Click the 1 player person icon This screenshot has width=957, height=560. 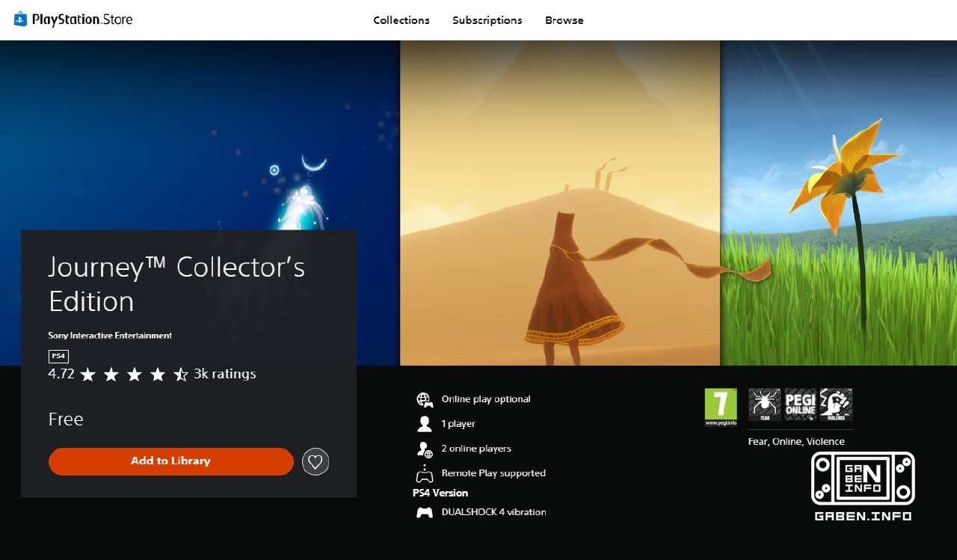pyautogui.click(x=425, y=424)
